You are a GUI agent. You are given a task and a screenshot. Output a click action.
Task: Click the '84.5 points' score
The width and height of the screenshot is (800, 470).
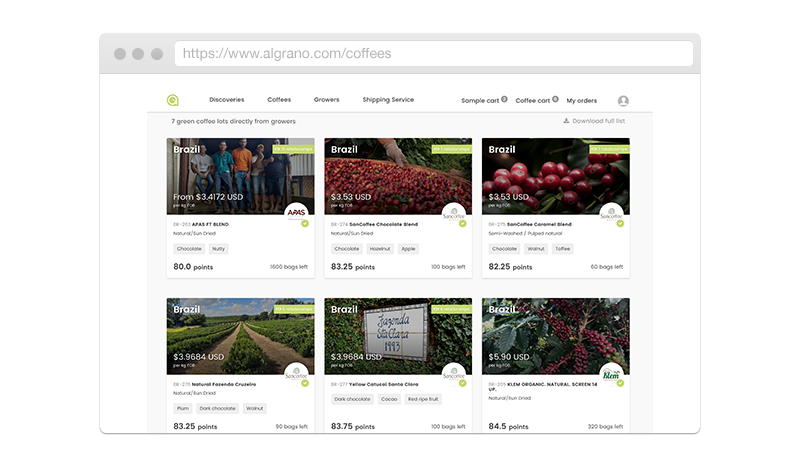coord(508,426)
